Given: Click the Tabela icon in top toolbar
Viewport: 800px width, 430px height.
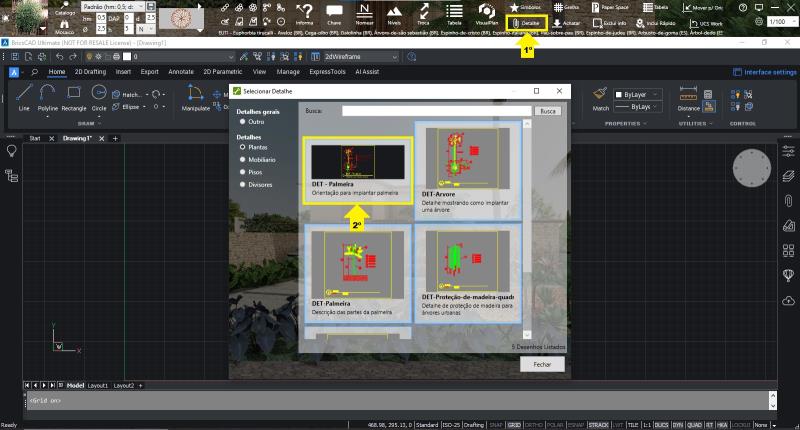Looking at the screenshot, I should click(454, 14).
